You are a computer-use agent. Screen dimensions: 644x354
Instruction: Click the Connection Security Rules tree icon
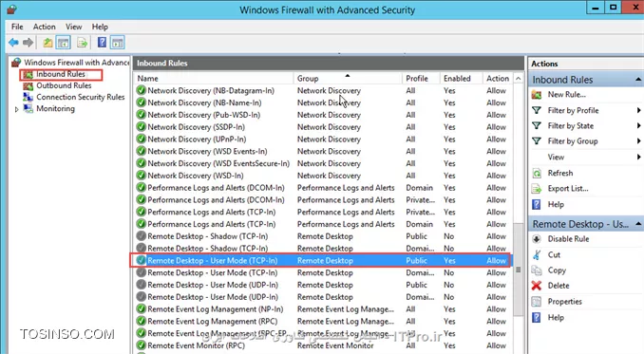28,97
